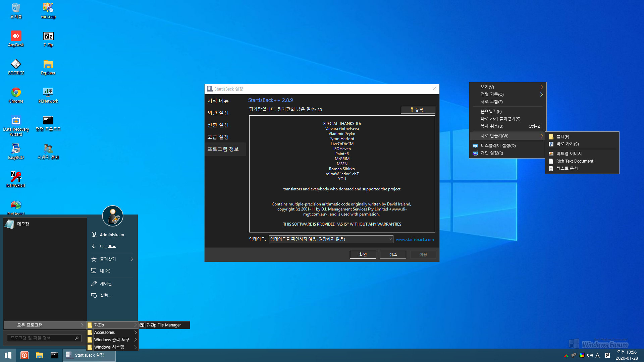Image resolution: width=644 pixels, height=362 pixels.
Task: Expand the Windows 관리 도구 folder
Action: click(112, 340)
